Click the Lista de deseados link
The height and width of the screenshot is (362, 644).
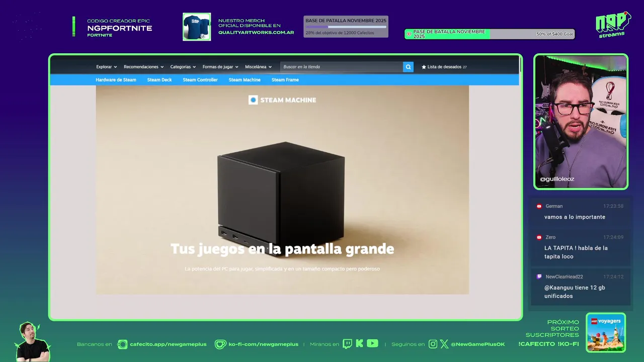(x=444, y=67)
